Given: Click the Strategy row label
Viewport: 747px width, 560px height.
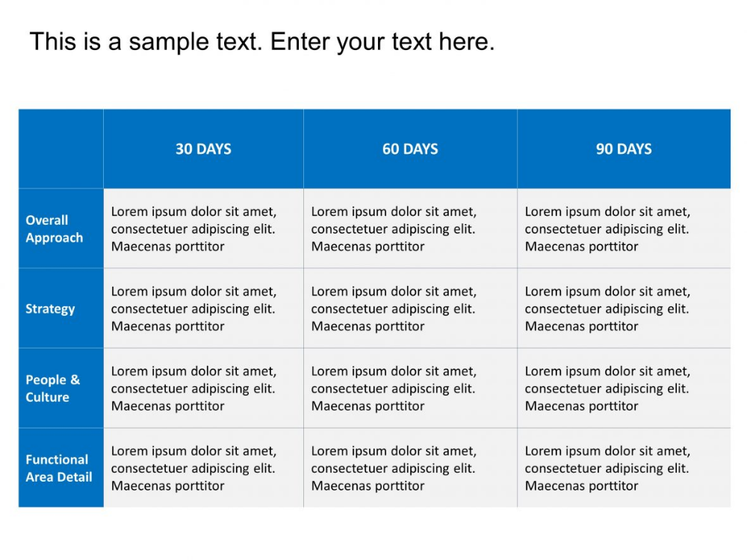Looking at the screenshot, I should click(50, 309).
